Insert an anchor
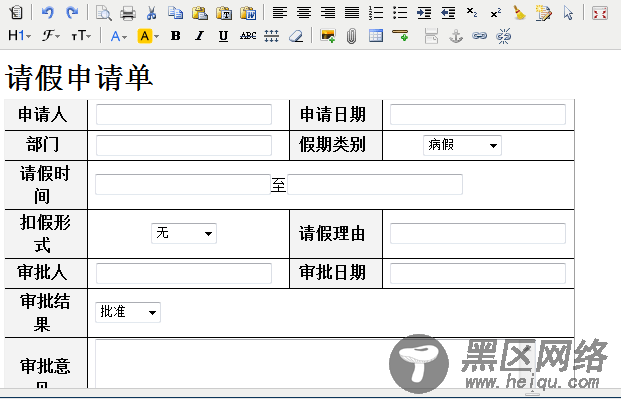The width and height of the screenshot is (621, 399). coord(456,36)
